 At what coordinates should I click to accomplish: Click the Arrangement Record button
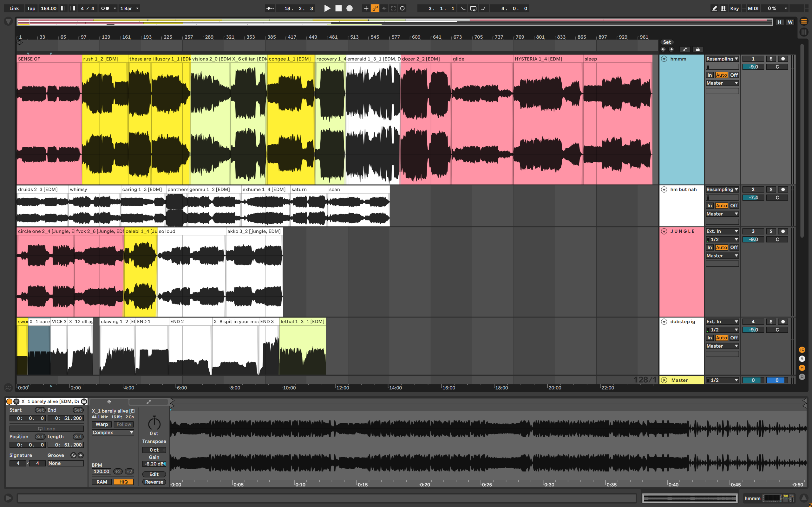[349, 8]
